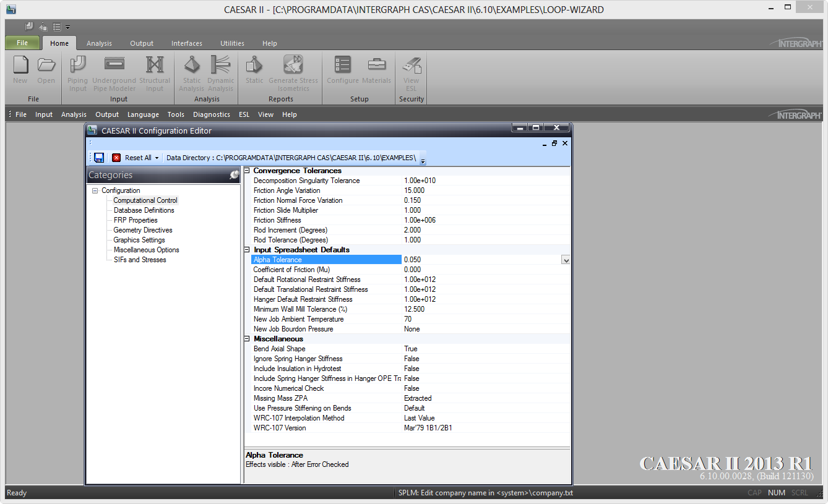Select Computational Control category
This screenshot has height=504, width=828.
click(145, 200)
